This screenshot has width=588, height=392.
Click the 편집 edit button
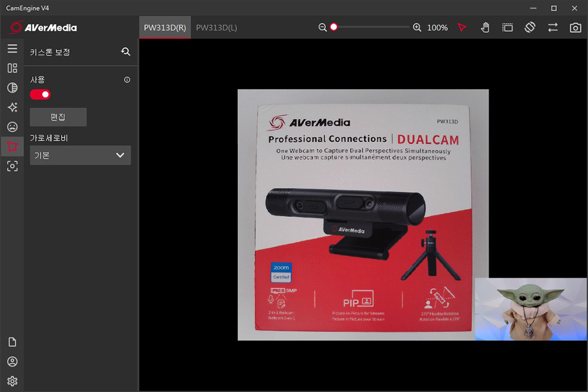58,117
